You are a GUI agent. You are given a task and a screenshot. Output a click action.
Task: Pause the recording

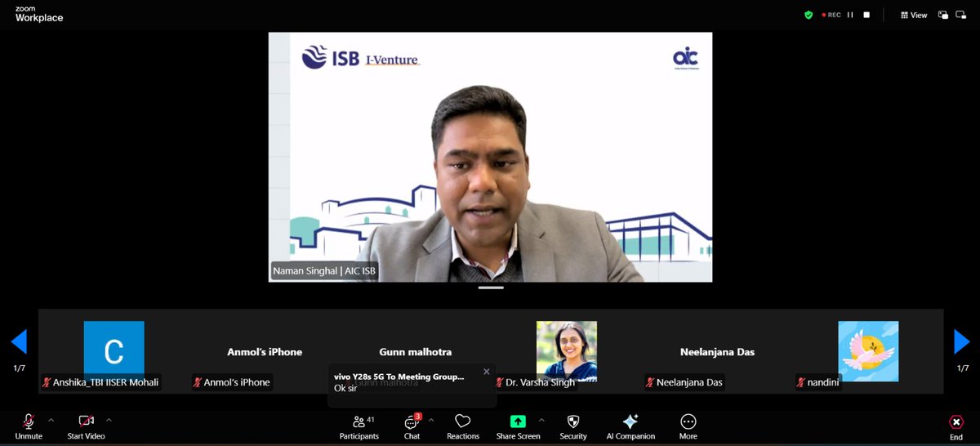(850, 15)
